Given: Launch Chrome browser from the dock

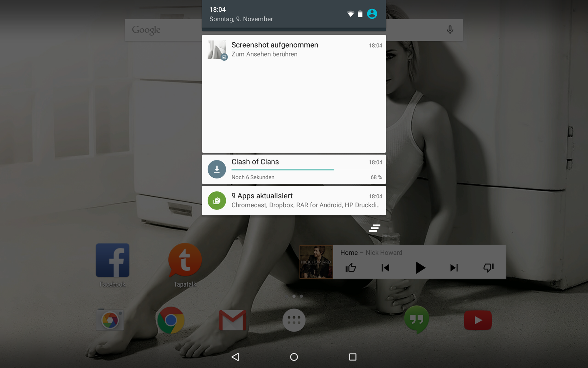Looking at the screenshot, I should [171, 320].
